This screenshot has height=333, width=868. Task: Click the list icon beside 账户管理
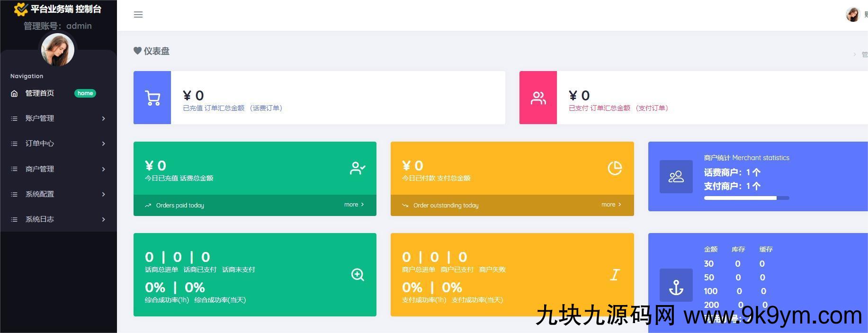[14, 118]
